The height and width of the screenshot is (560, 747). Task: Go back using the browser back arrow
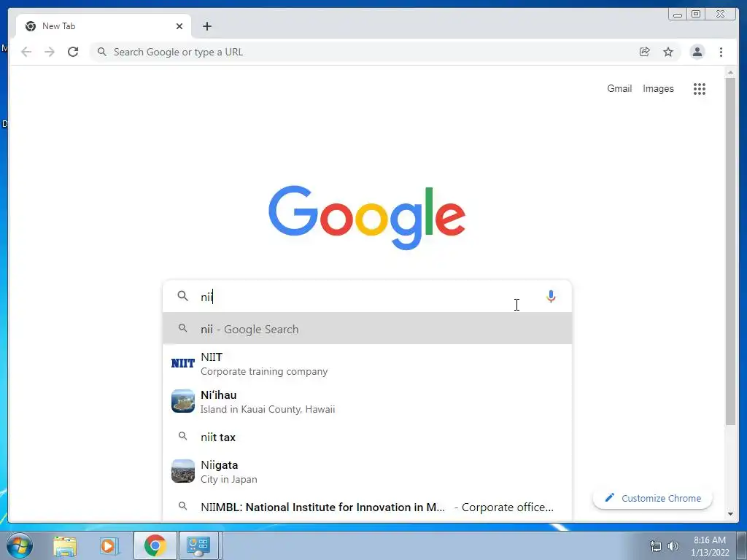point(26,52)
